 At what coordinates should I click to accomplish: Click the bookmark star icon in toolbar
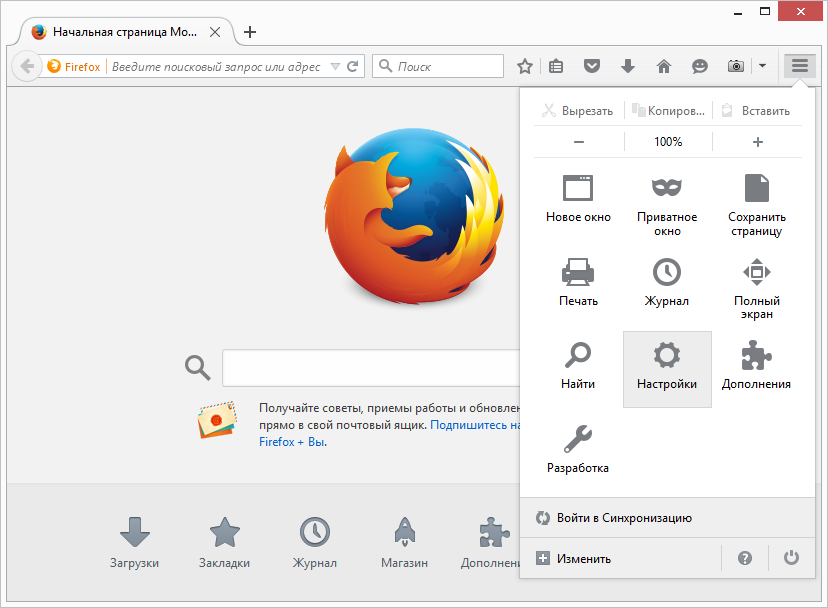524,66
